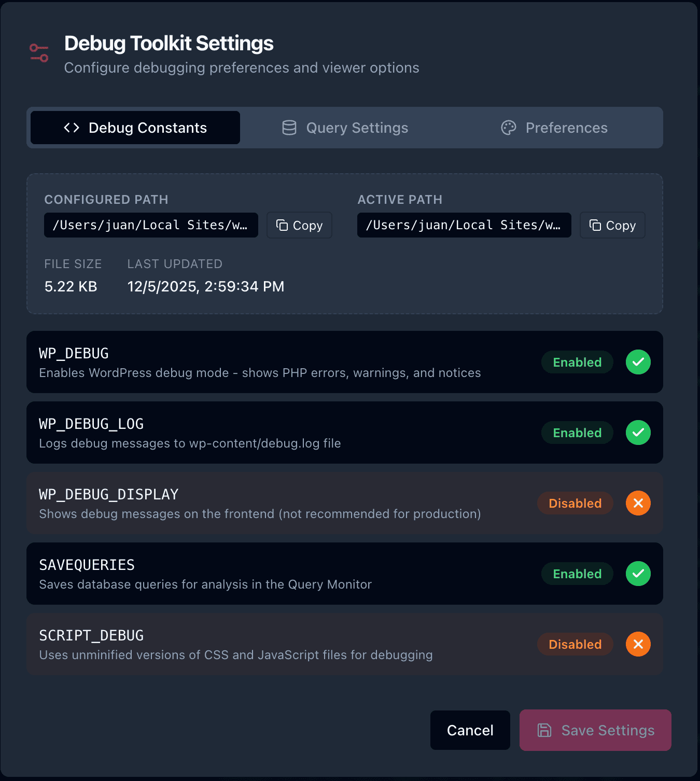
Task: Click the Save Settings button
Action: (x=595, y=730)
